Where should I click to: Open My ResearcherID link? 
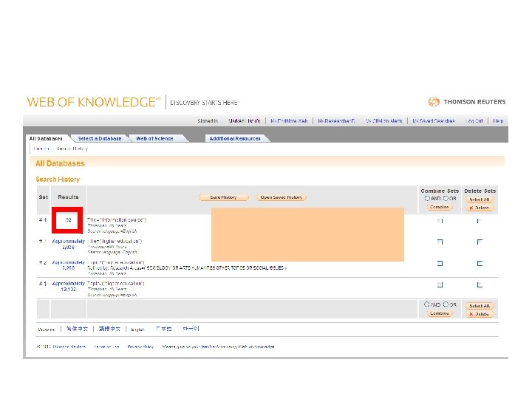pos(337,120)
